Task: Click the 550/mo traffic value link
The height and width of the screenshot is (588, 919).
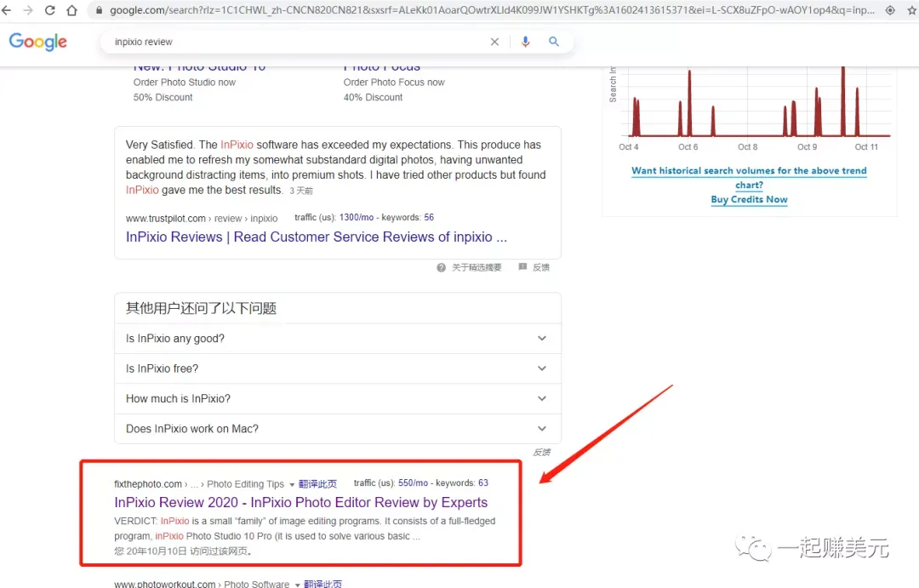Action: (414, 483)
